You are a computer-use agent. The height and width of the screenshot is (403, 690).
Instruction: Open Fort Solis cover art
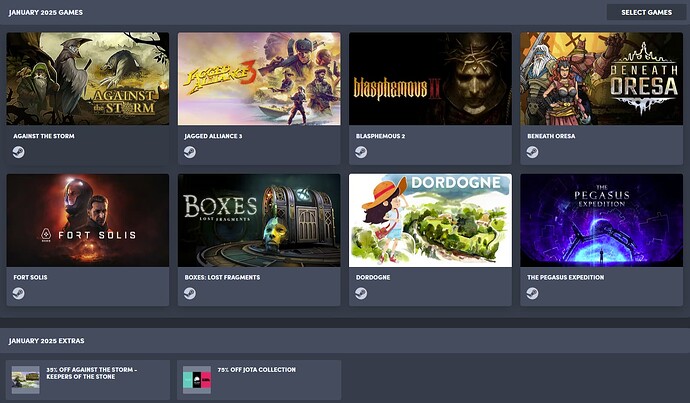click(x=88, y=220)
